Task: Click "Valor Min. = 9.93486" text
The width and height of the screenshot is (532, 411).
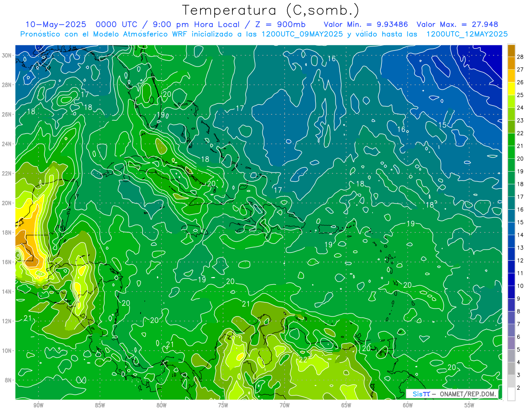Action: (x=366, y=24)
